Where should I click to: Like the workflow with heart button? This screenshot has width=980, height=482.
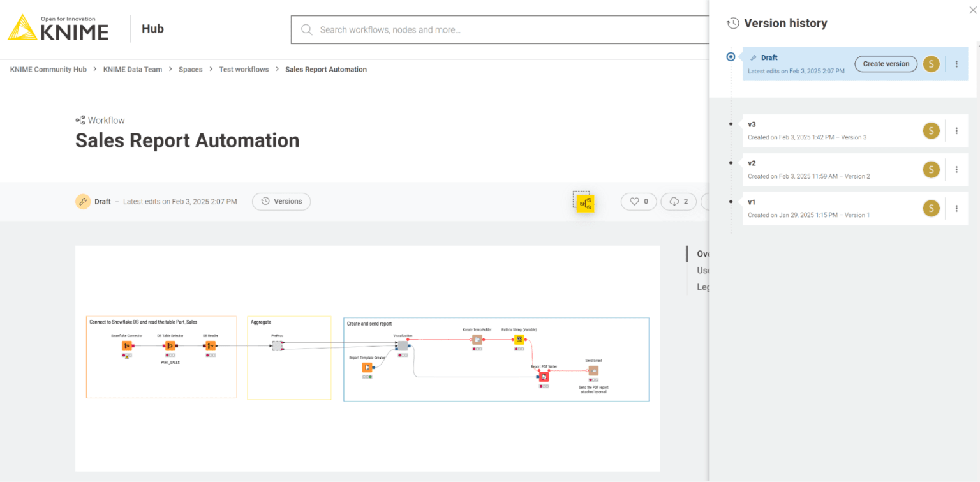point(639,202)
